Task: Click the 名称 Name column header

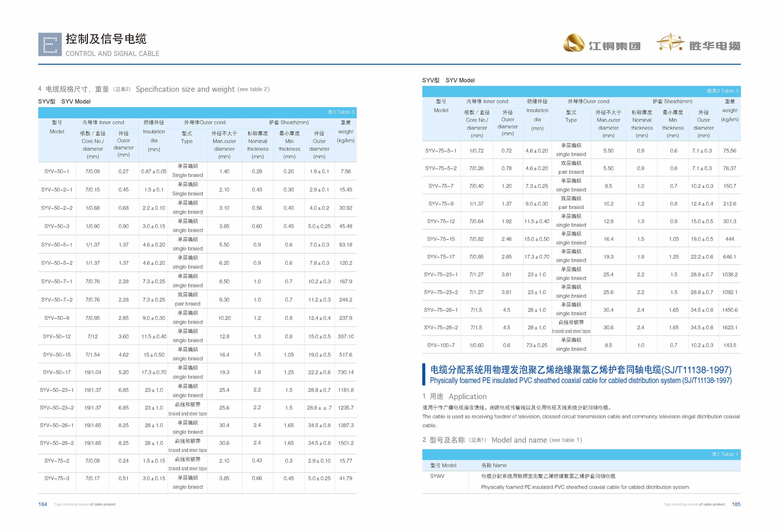Action: 494,466
